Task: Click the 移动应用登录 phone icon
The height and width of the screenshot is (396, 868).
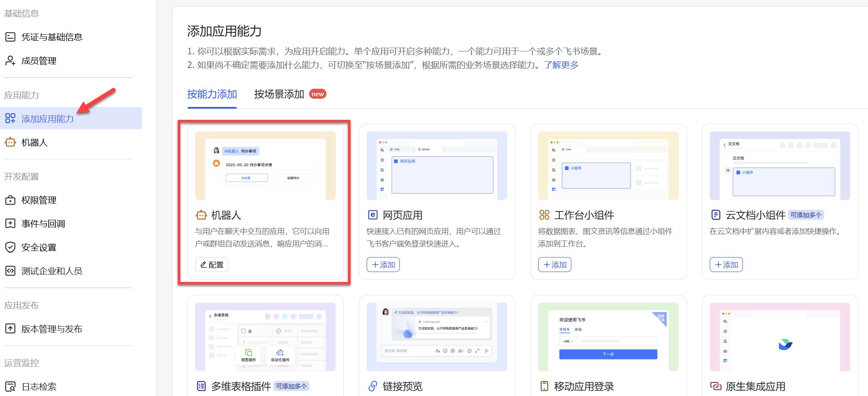Action: pos(544,386)
